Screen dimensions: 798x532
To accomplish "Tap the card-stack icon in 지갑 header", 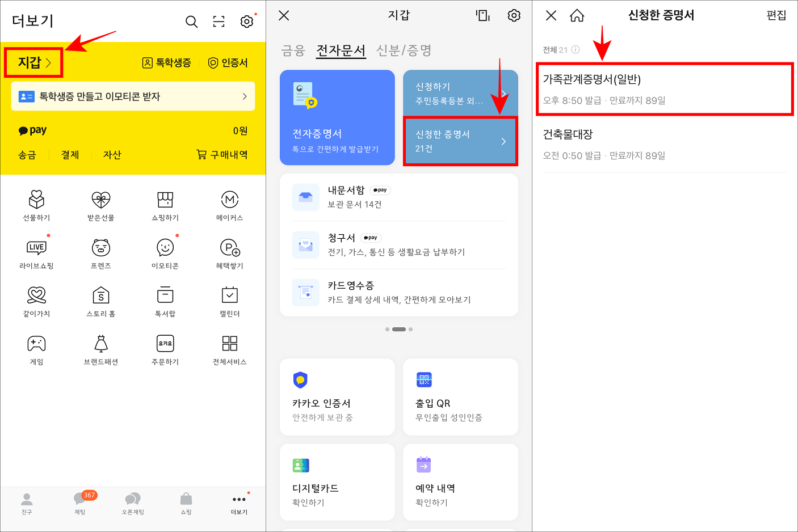I will [483, 15].
